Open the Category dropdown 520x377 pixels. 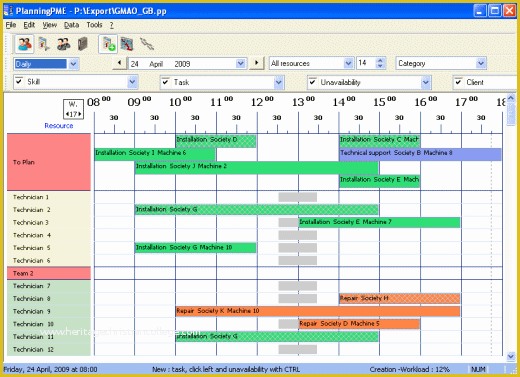(x=480, y=63)
